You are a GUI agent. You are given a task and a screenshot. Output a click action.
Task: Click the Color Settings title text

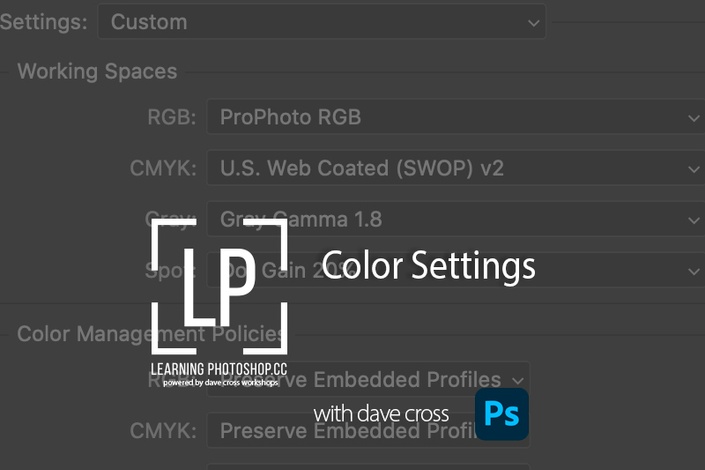[428, 265]
